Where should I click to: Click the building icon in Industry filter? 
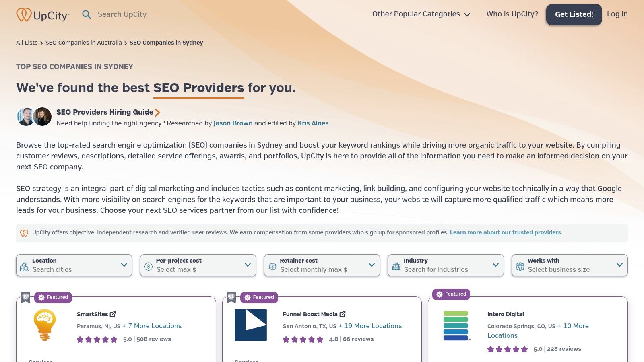(x=396, y=265)
